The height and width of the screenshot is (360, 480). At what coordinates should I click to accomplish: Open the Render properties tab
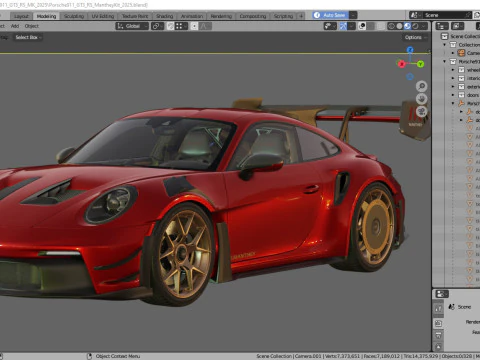click(x=438, y=323)
